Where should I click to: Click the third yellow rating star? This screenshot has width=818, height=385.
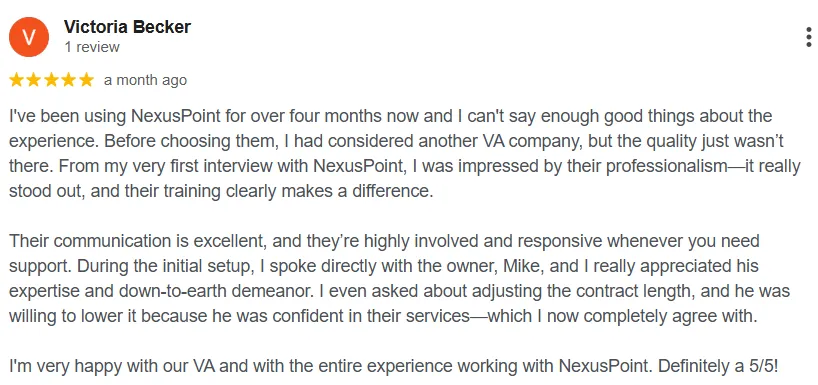(51, 80)
